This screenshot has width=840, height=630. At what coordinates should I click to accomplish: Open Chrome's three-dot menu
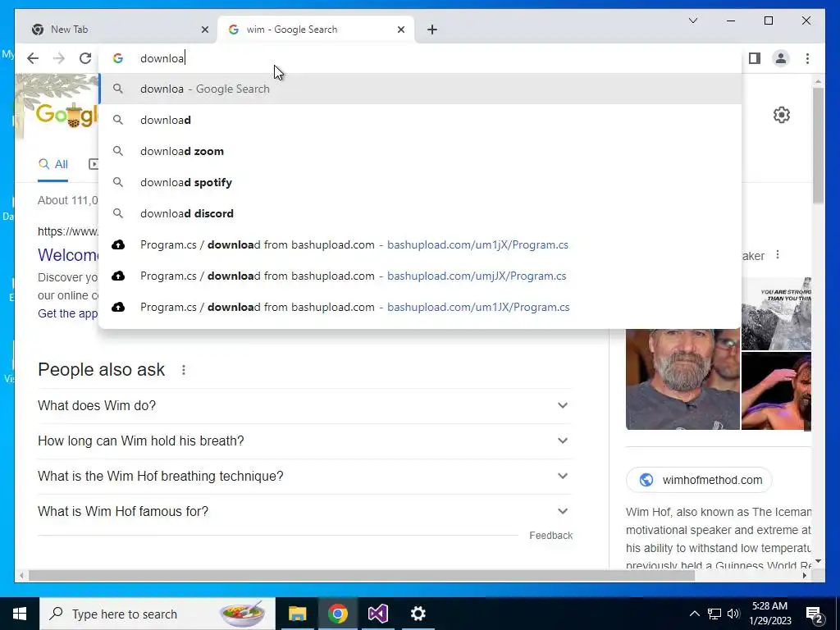click(807, 58)
